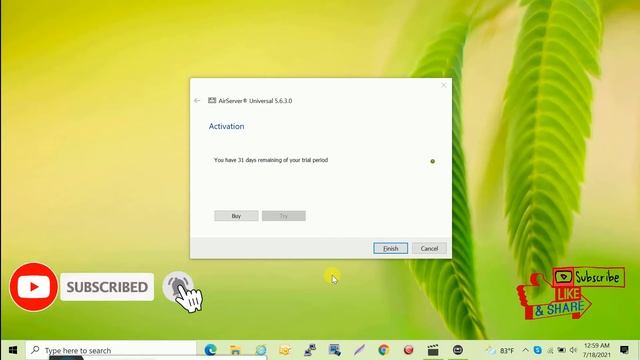Click the green status dot beside the trial message

tap(433, 161)
